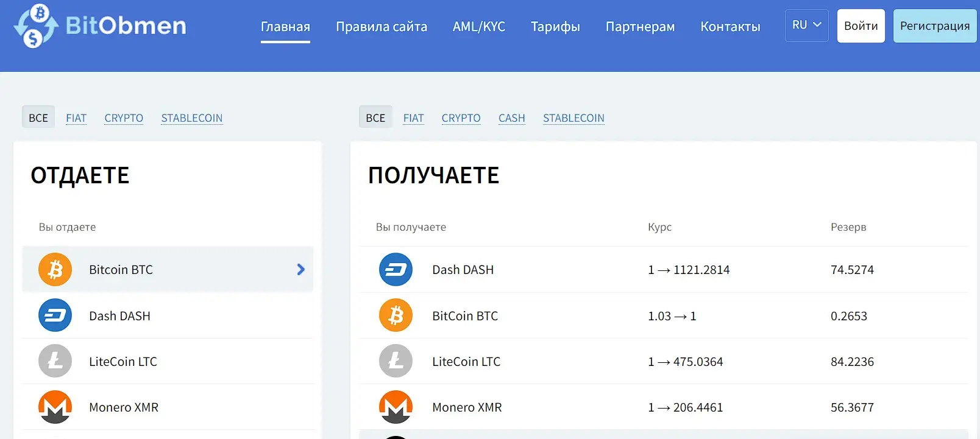The image size is (980, 439).
Task: Select Monero XMR to receive
Action: (663, 407)
